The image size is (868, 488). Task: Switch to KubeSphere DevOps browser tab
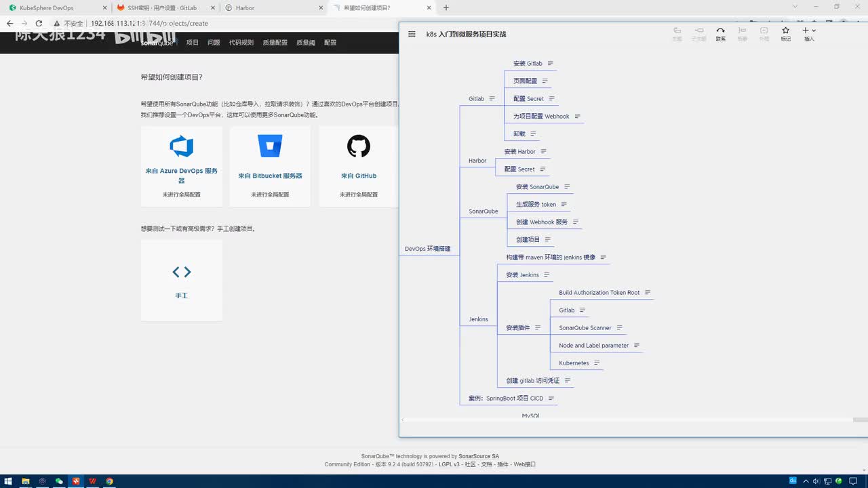pyautogui.click(x=57, y=7)
